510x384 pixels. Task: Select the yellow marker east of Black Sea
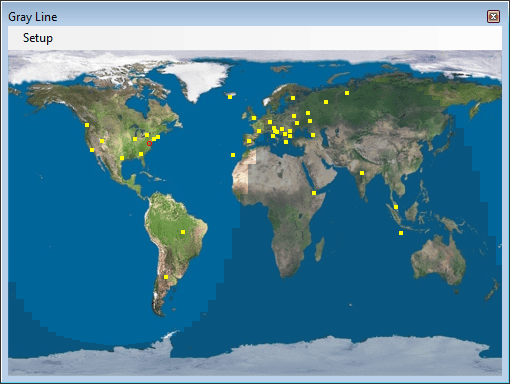pos(313,135)
